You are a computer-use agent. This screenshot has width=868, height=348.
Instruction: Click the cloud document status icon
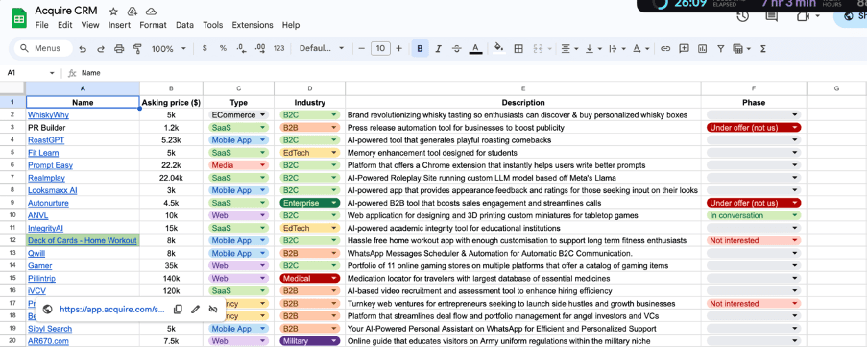click(151, 12)
